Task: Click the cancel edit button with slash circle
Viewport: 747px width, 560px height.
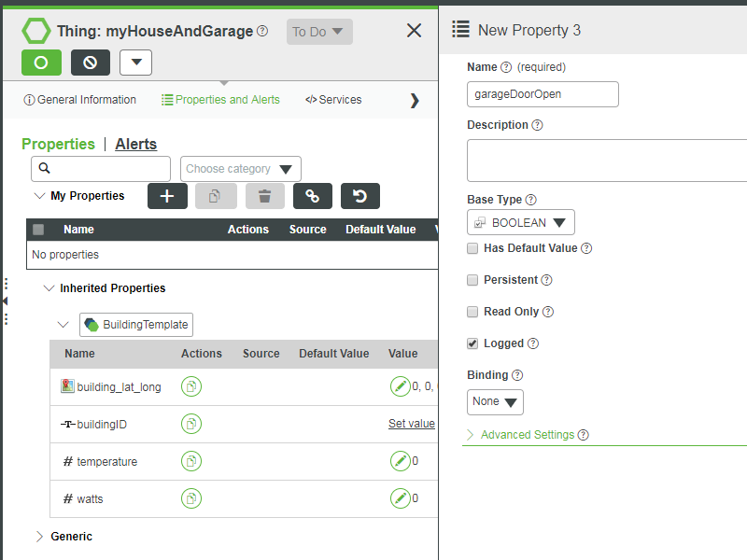Action: coord(91,63)
